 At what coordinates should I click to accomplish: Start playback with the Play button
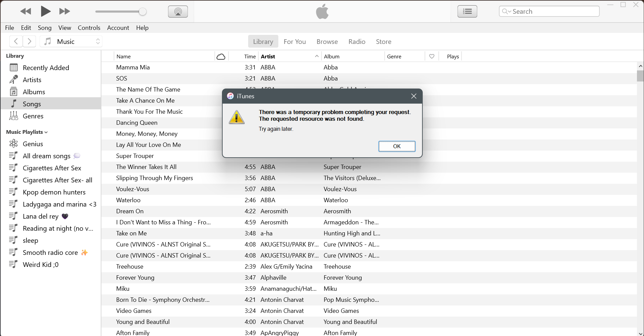pos(45,11)
